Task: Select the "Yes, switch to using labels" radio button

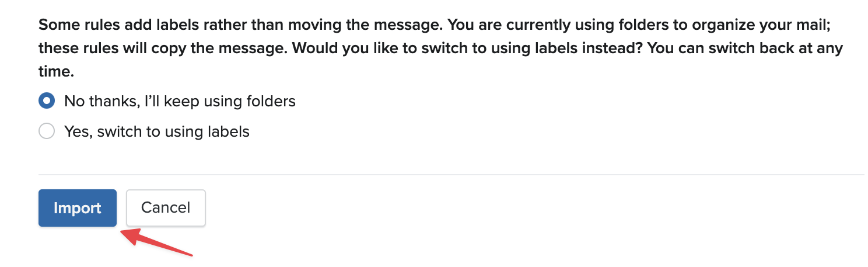Action: (x=47, y=131)
